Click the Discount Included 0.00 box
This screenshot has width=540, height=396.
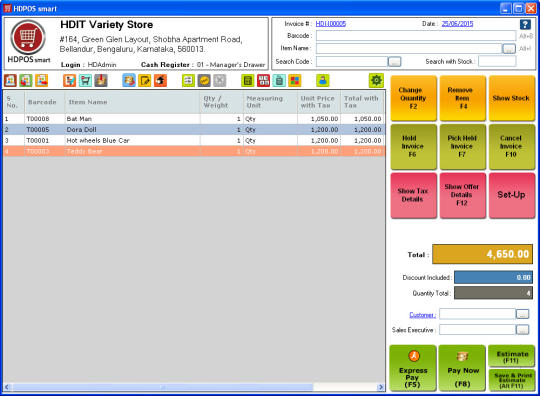493,277
